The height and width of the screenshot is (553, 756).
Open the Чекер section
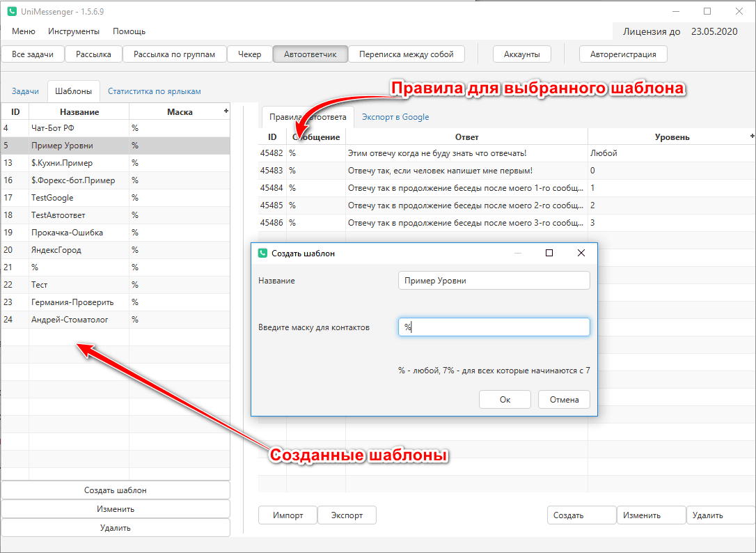coord(249,54)
